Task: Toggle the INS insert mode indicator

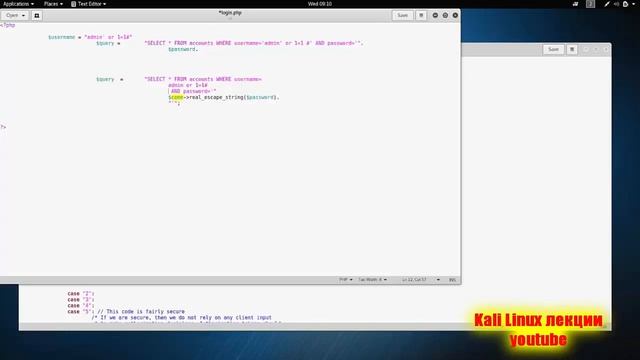Action: tap(452, 280)
